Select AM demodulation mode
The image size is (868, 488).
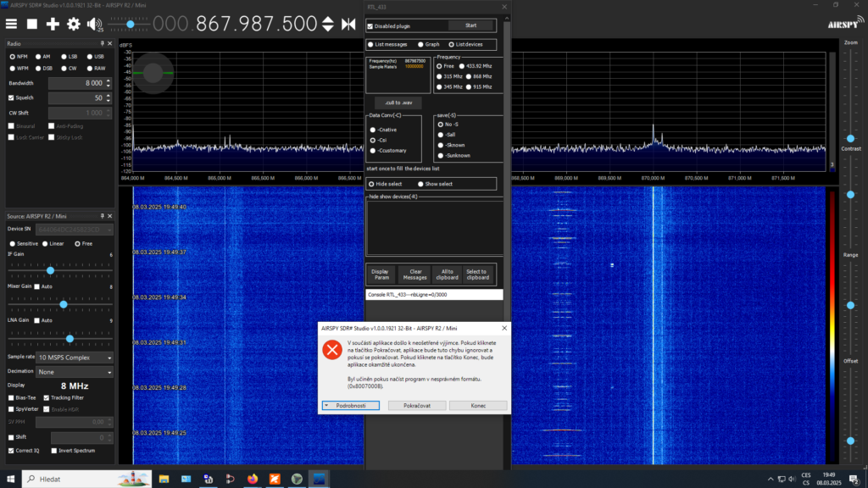pyautogui.click(x=38, y=57)
